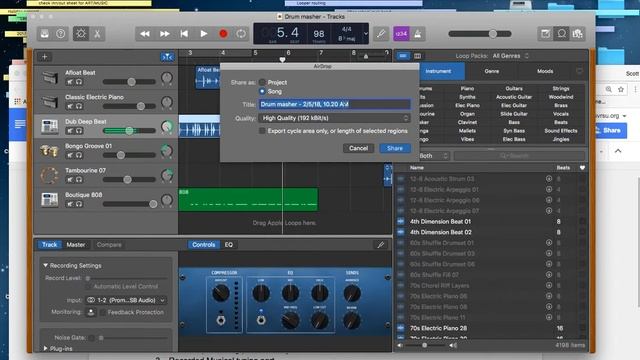Image resolution: width=640 pixels, height=360 pixels.
Task: Mute the Bongo Groove 01 track
Action: 70,156
